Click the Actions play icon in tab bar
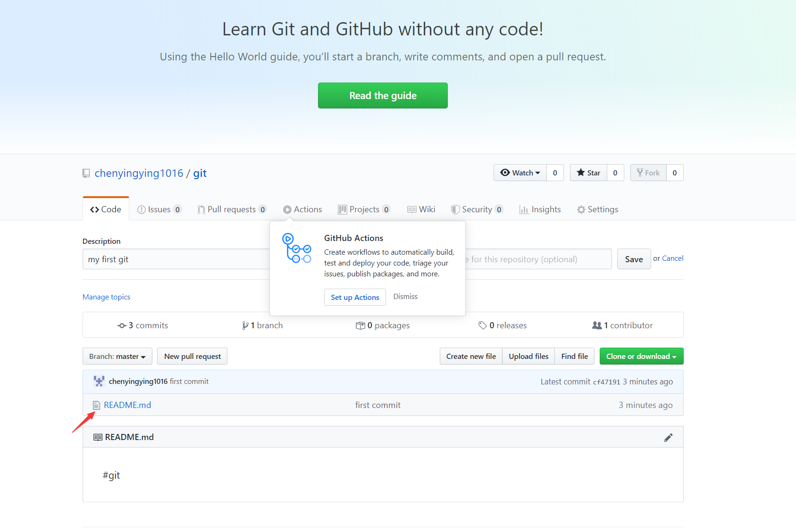Viewport: 796px width, 532px height. pos(287,209)
